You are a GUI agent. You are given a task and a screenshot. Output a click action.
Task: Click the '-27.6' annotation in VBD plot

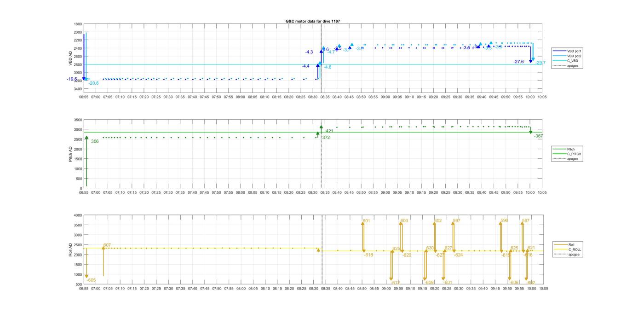click(518, 62)
